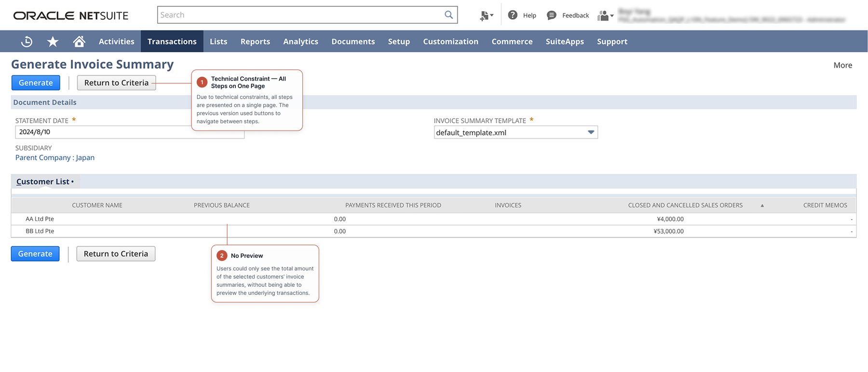Click the top Return to Criteria button

[116, 83]
